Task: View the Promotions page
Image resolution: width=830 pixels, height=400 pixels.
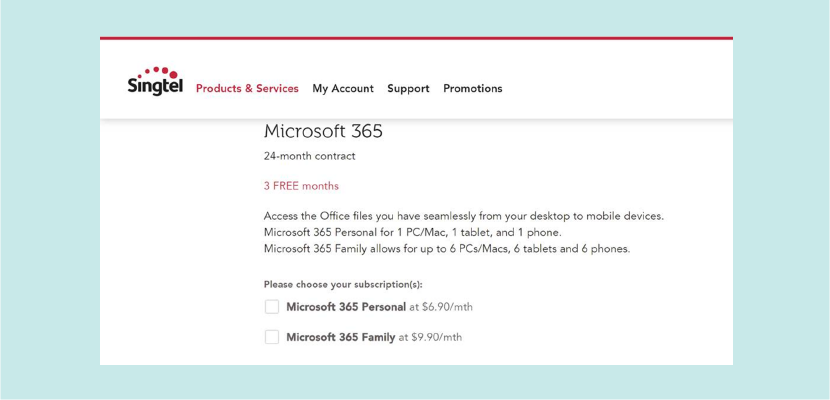Action: [x=473, y=89]
